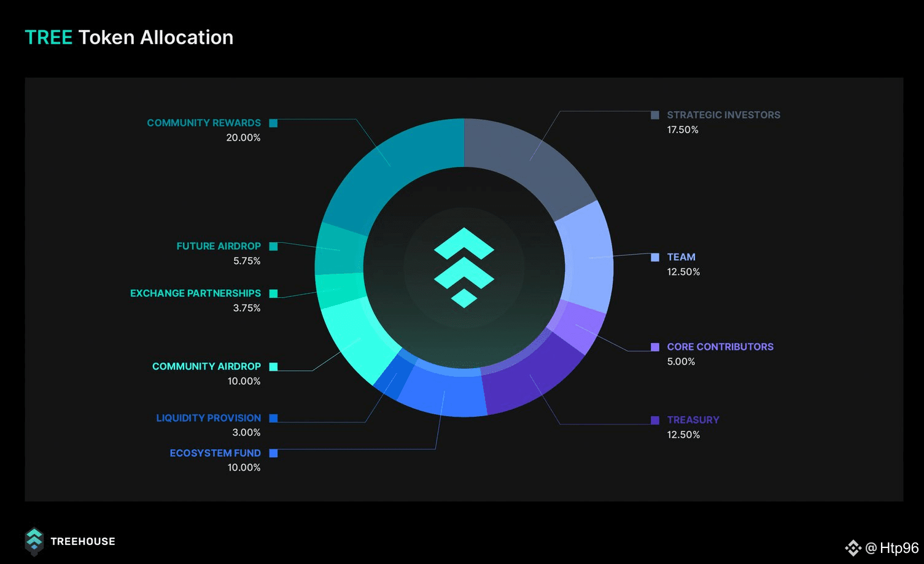924x564 pixels.
Task: Click the Team legend square
Action: (x=655, y=258)
